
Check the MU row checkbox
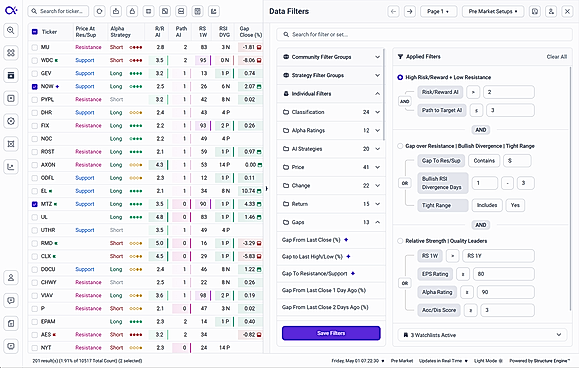[x=34, y=47]
